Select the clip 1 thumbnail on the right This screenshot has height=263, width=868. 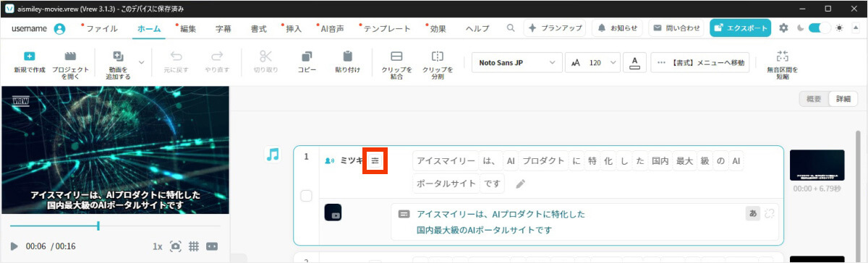(817, 165)
